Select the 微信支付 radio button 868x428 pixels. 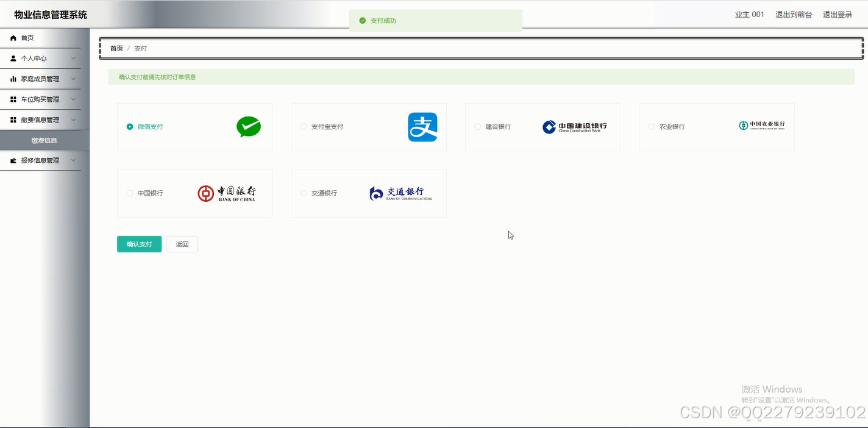[x=130, y=127]
